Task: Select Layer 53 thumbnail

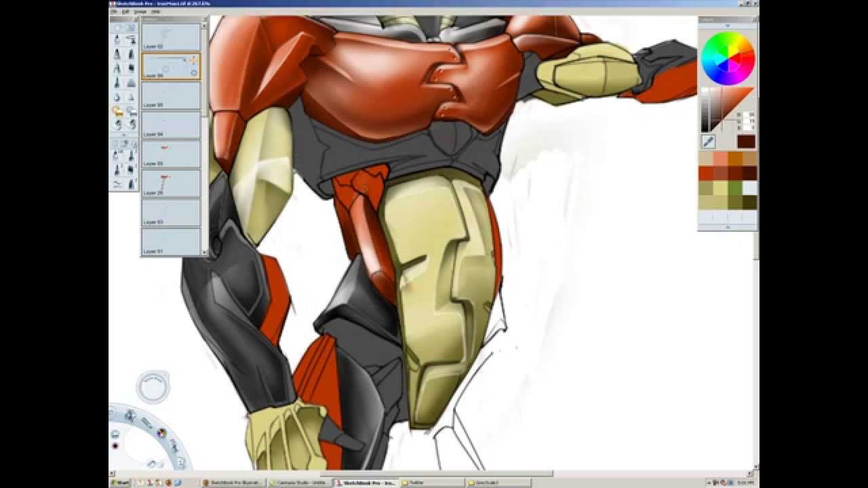Action: (171, 212)
